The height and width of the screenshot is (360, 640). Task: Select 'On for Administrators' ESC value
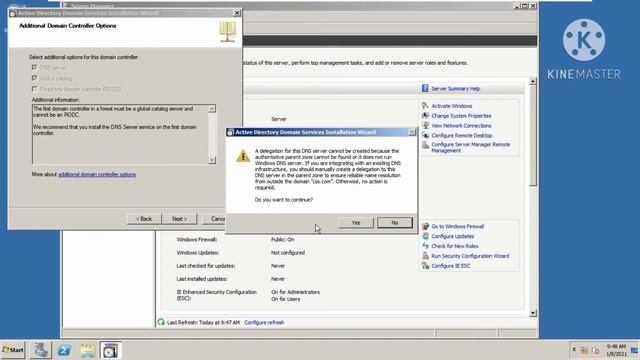(x=296, y=292)
